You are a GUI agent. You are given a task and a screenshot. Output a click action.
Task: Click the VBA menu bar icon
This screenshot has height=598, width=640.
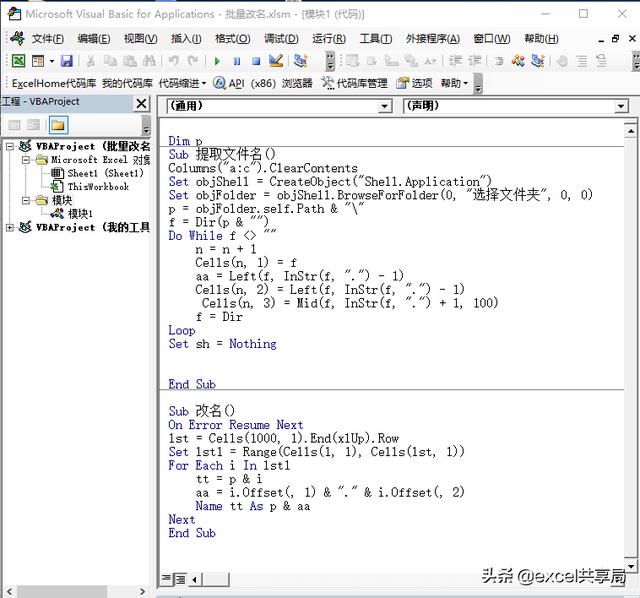pyautogui.click(x=18, y=38)
